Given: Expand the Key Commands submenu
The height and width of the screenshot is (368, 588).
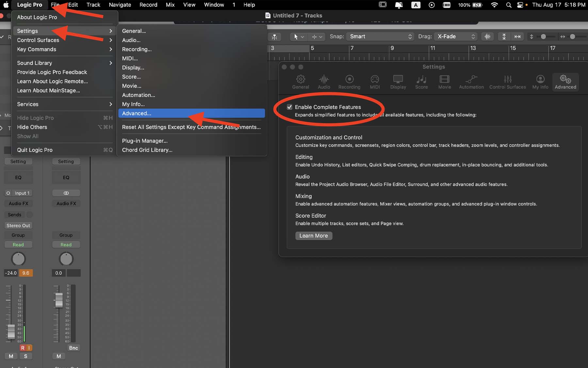Looking at the screenshot, I should [x=65, y=49].
